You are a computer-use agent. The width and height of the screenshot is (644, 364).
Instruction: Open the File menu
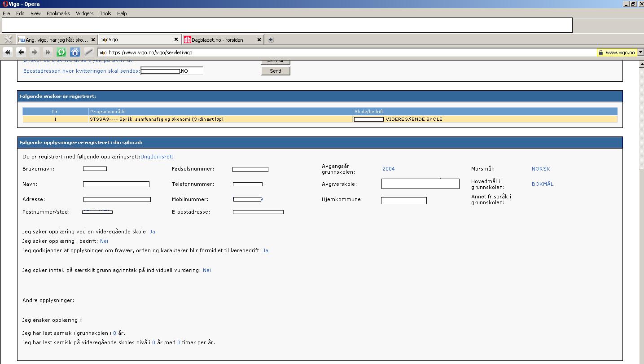pyautogui.click(x=6, y=13)
